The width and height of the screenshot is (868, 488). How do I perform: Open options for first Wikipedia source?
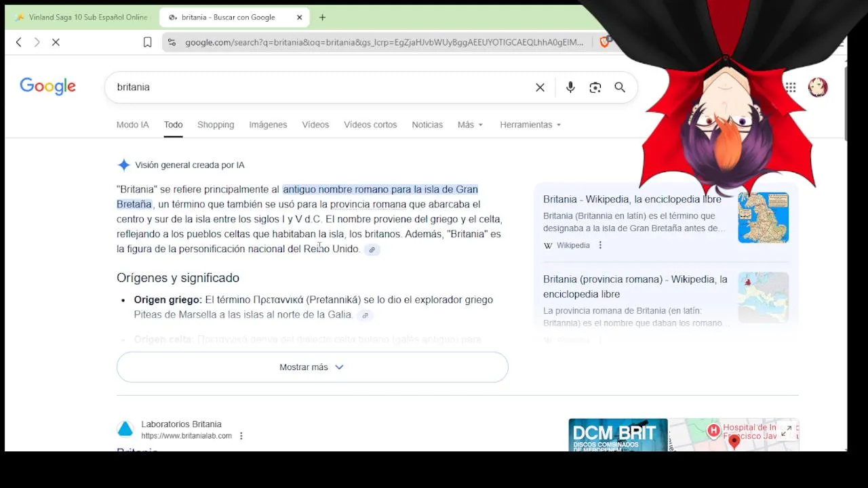click(600, 245)
